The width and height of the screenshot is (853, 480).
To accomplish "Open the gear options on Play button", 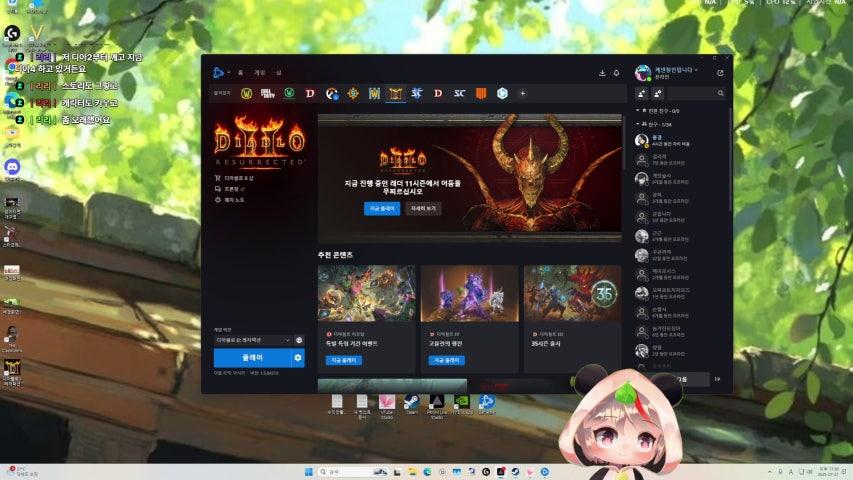I will coord(298,358).
